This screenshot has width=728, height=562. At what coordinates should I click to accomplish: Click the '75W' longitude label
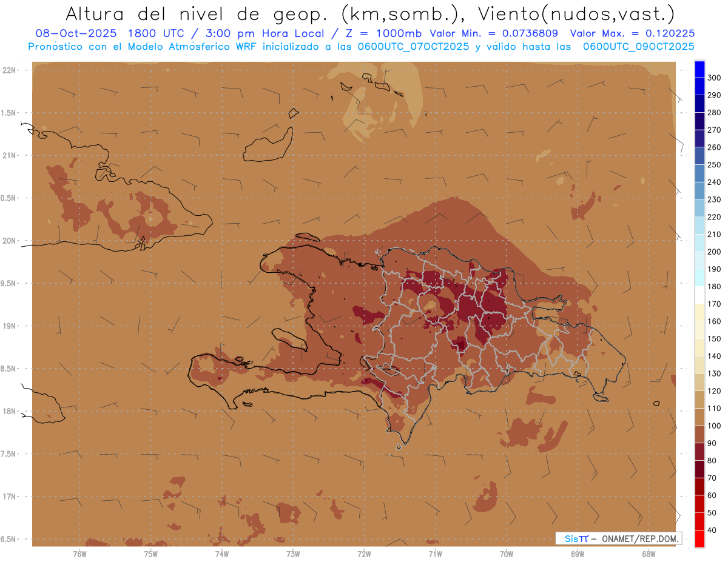(x=151, y=554)
